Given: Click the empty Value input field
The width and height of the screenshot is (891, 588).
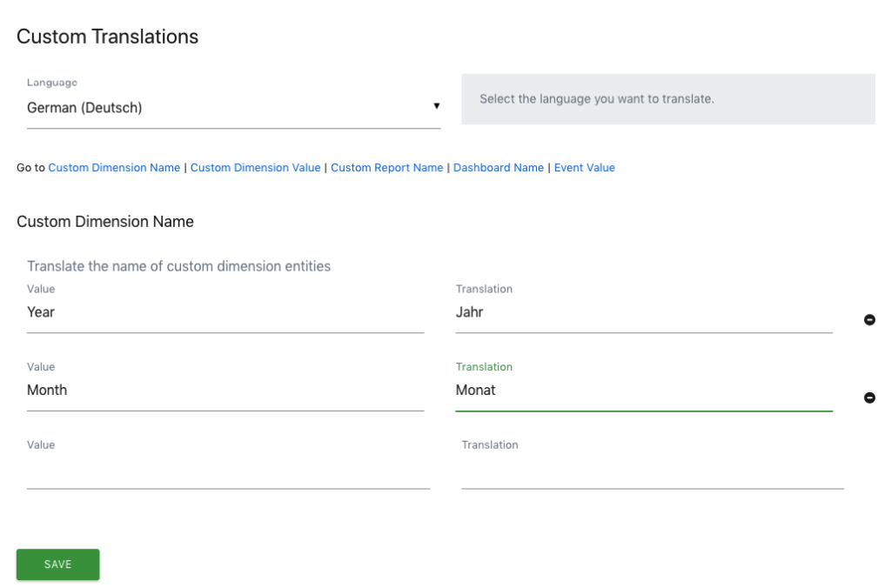Looking at the screenshot, I should pyautogui.click(x=228, y=471).
